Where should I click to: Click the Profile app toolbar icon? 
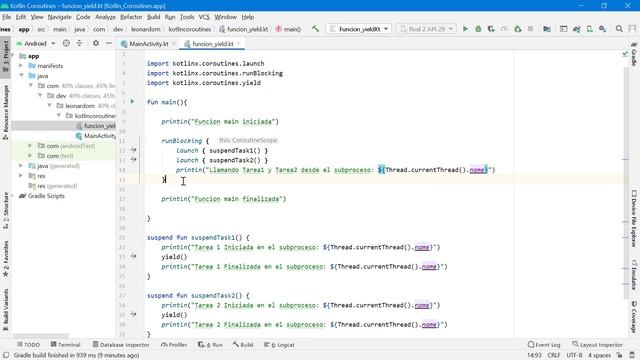tap(504, 29)
